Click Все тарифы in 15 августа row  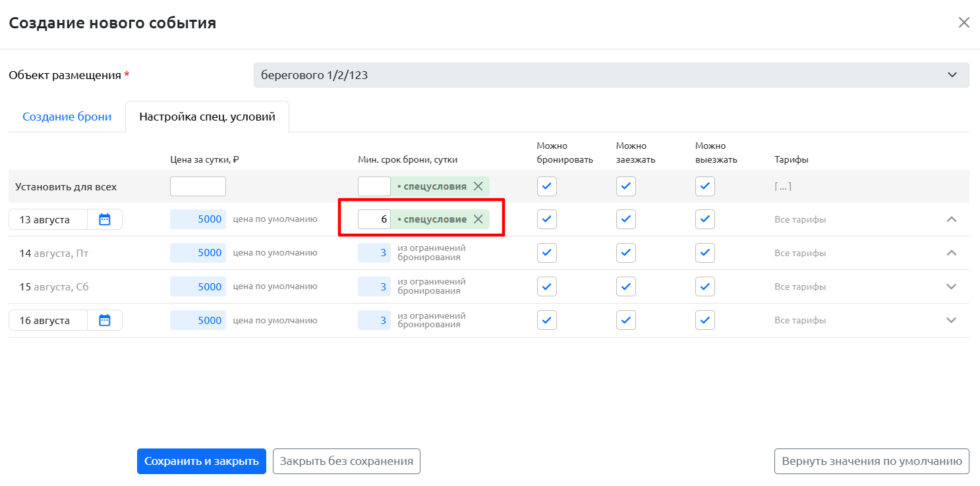point(800,286)
